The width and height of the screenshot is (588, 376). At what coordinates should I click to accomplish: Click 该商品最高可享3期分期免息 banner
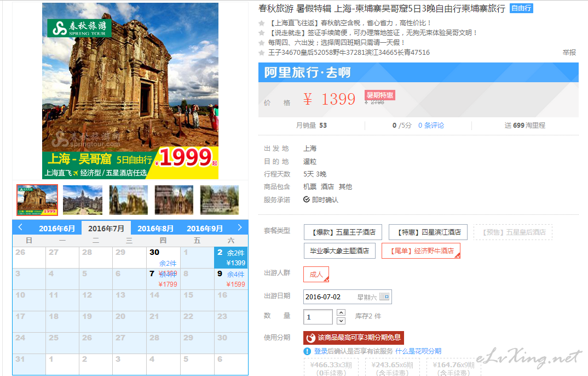[x=354, y=338]
